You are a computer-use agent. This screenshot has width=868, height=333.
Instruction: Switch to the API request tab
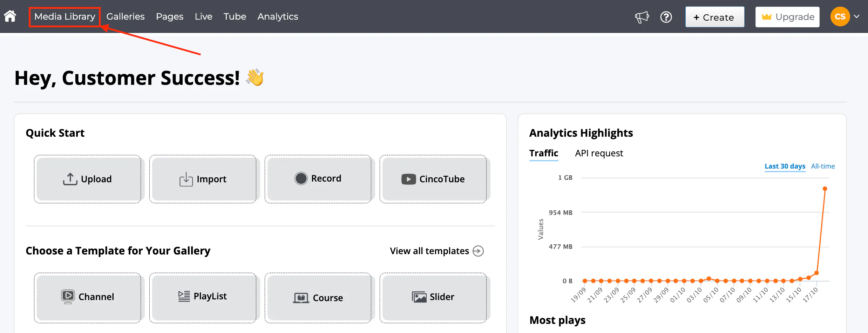click(x=599, y=154)
